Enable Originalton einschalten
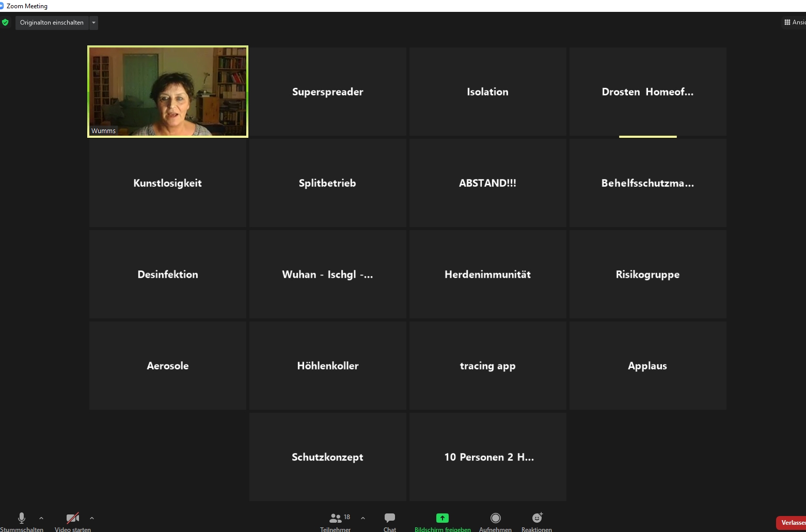806x532 pixels. click(52, 23)
